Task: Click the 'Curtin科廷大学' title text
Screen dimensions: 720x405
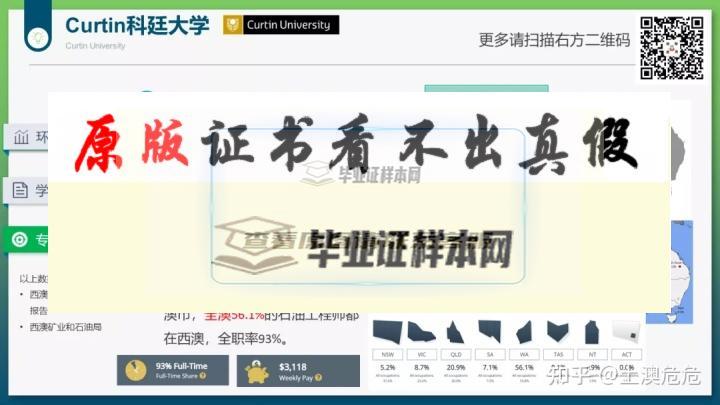Action: pyautogui.click(x=137, y=25)
